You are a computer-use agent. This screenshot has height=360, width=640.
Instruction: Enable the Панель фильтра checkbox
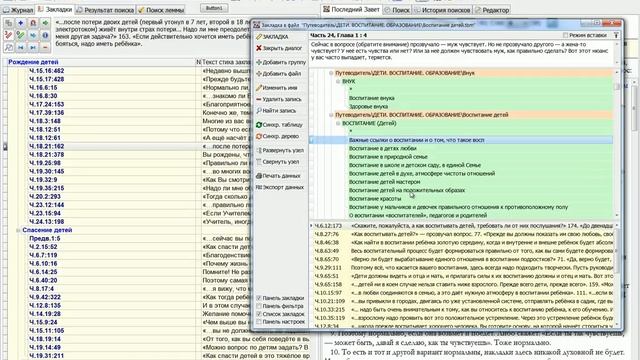tap(259, 306)
